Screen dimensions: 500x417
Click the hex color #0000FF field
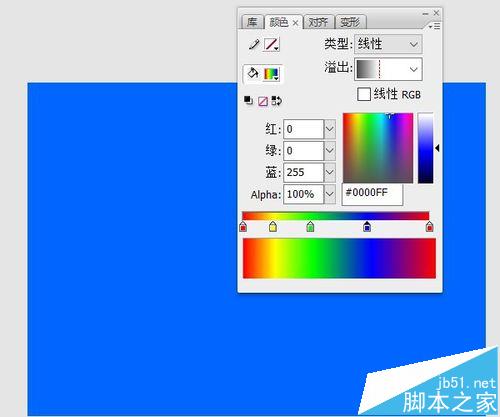(372, 194)
